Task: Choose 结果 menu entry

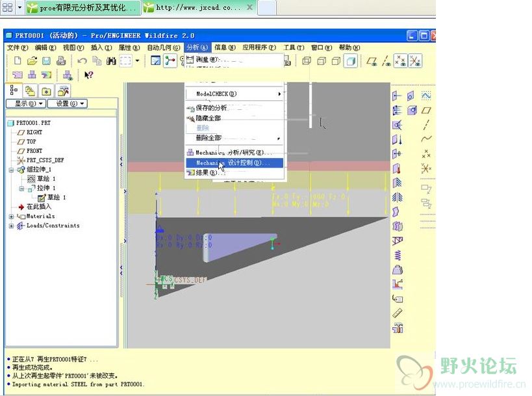Action: pos(234,173)
